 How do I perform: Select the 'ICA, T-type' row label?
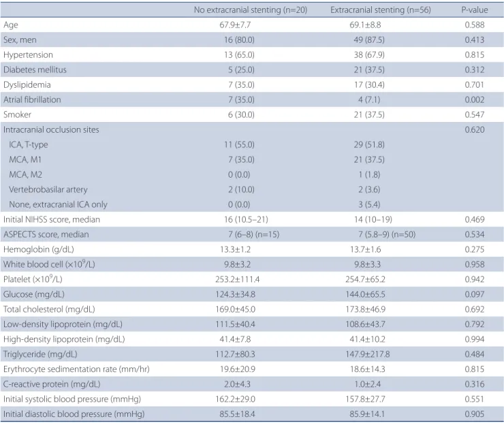(29, 144)
